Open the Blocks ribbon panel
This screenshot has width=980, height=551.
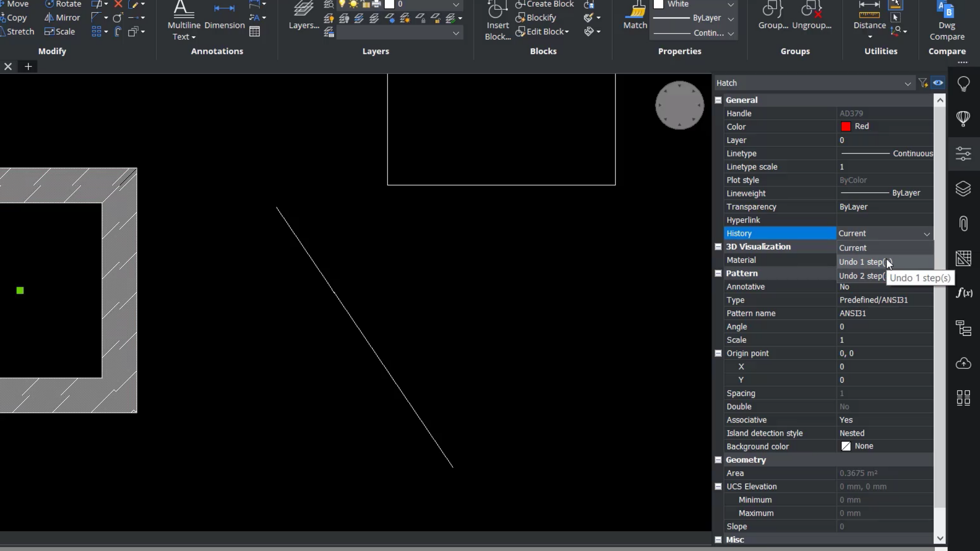[543, 51]
